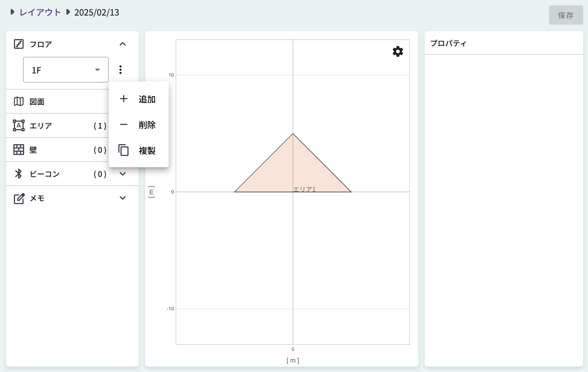The width and height of the screenshot is (588, 372).
Task: Click the メモ edit note icon
Action: [19, 198]
